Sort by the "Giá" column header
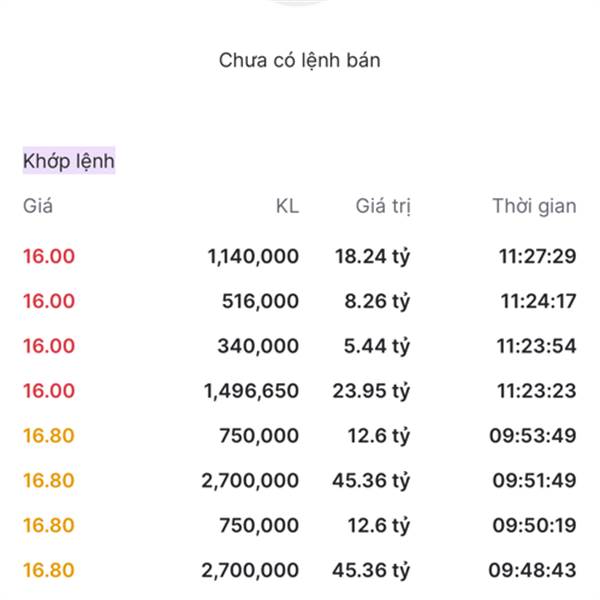The image size is (600, 600). pyautogui.click(x=38, y=207)
